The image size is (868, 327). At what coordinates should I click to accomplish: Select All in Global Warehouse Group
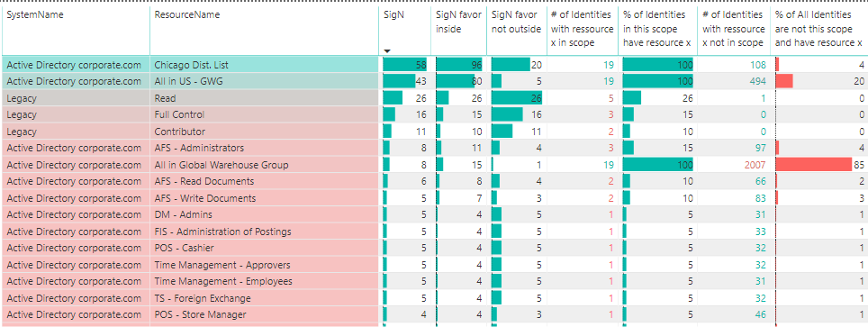pos(222,165)
